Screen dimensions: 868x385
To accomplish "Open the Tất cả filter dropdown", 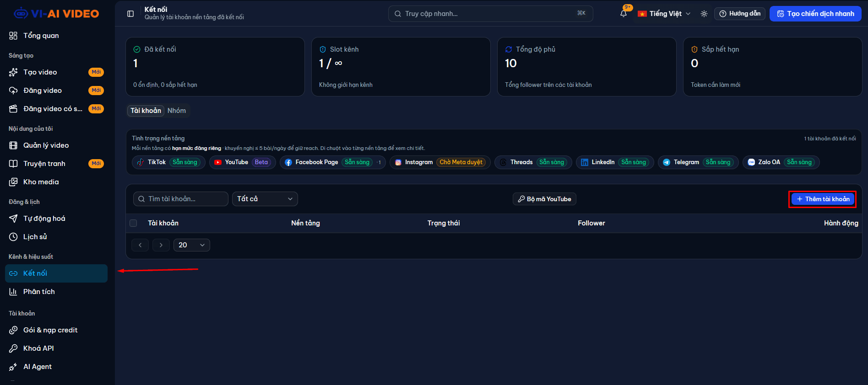I will [265, 199].
